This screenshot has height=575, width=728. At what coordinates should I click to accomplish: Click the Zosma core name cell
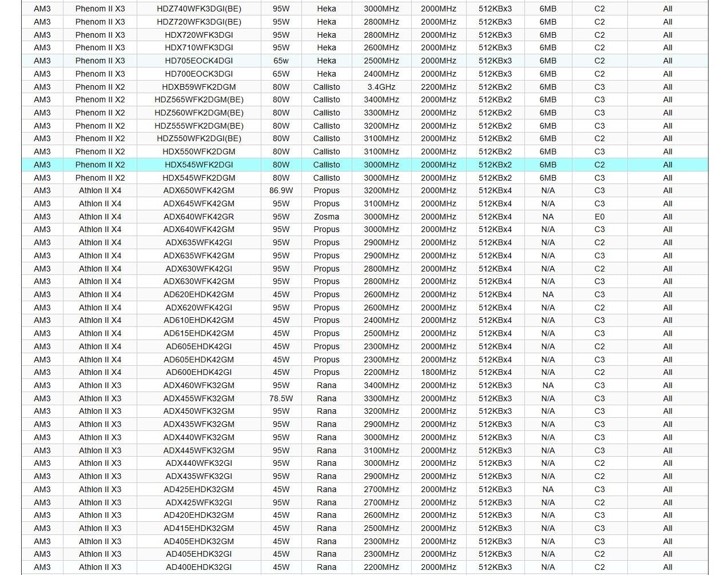327,217
